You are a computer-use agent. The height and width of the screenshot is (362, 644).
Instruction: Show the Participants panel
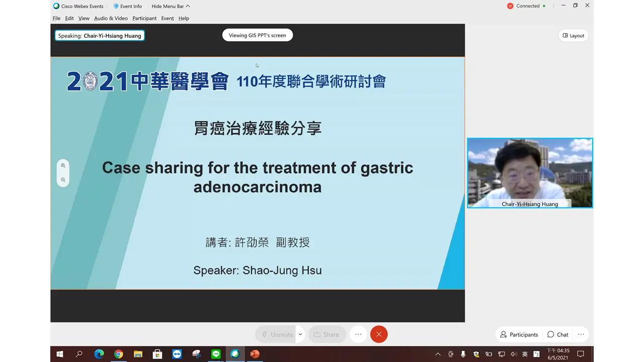click(519, 334)
